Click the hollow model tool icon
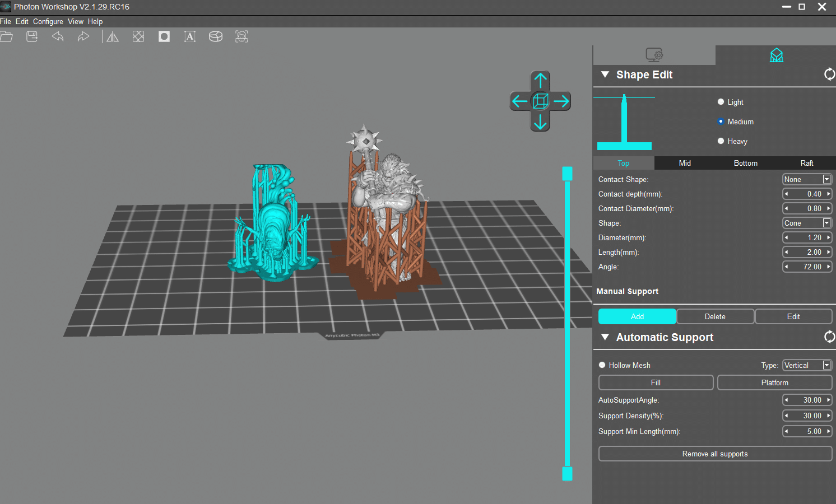The height and width of the screenshot is (504, 836). pos(164,37)
